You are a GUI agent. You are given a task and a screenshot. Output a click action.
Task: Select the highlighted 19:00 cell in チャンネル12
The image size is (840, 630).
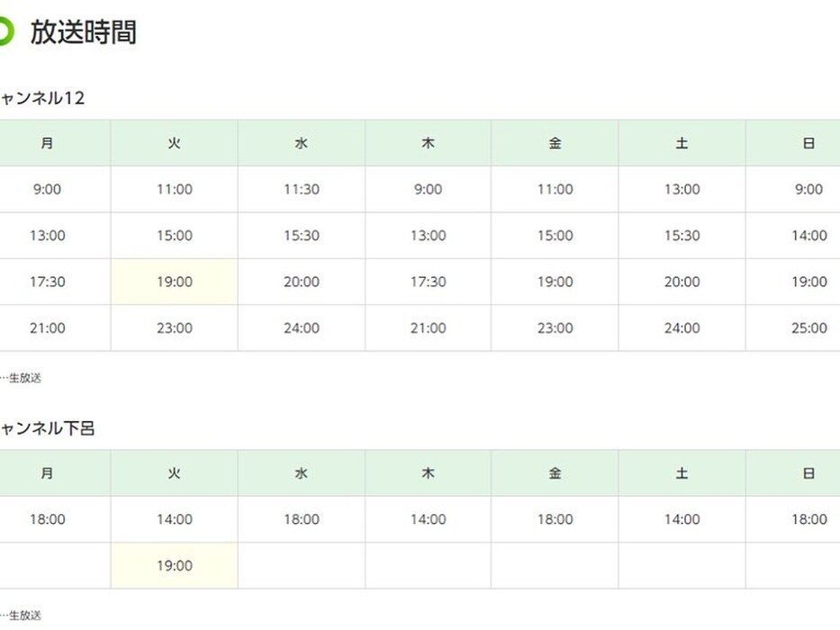click(174, 282)
